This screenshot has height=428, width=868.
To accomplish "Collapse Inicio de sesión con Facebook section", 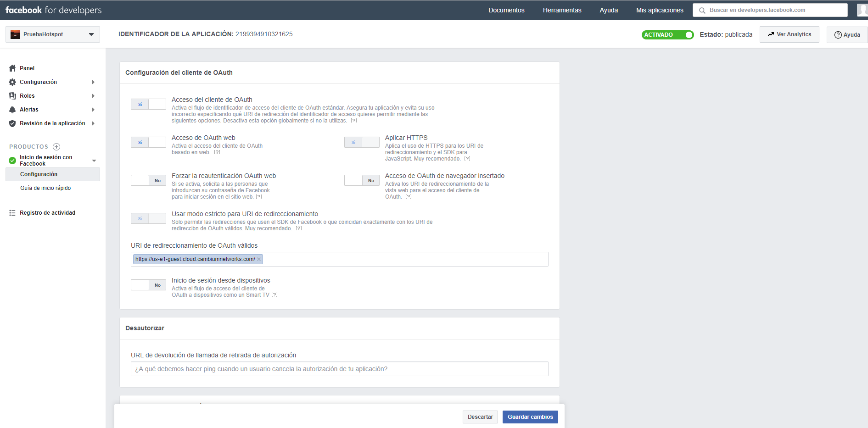I will coord(94,161).
